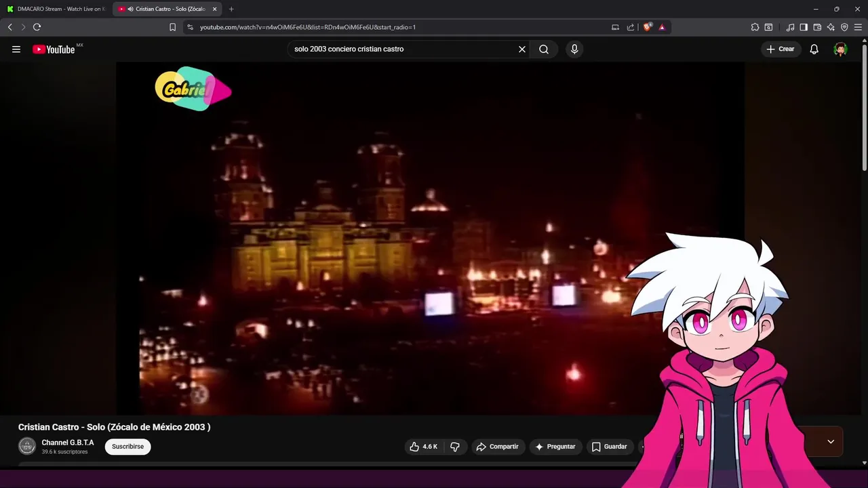Reload the current page
The image size is (868, 488).
(x=37, y=27)
